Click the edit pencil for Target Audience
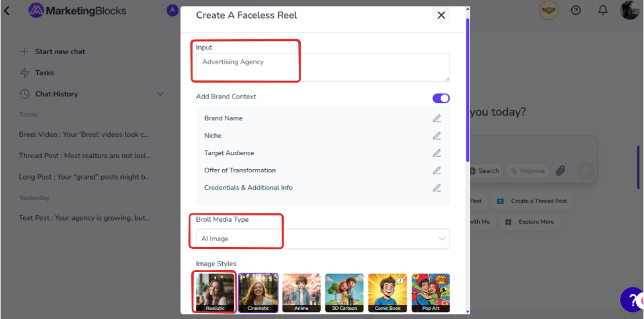Screen dimensions: 644x319 click(437, 153)
